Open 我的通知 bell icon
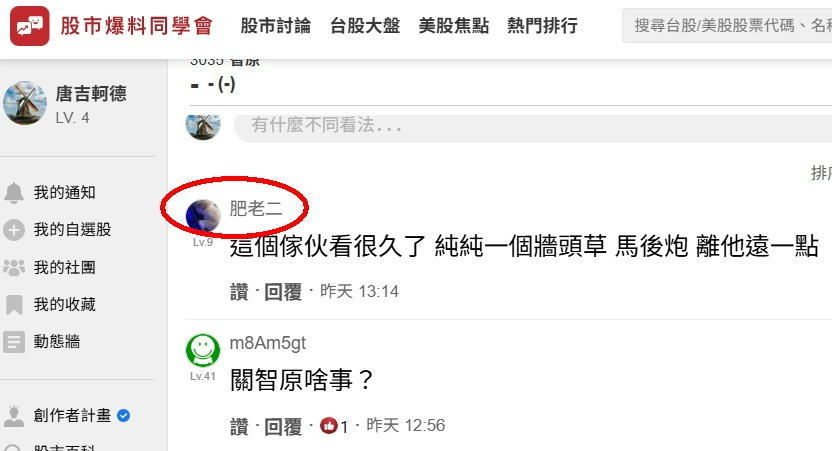This screenshot has height=451, width=832. [x=14, y=193]
